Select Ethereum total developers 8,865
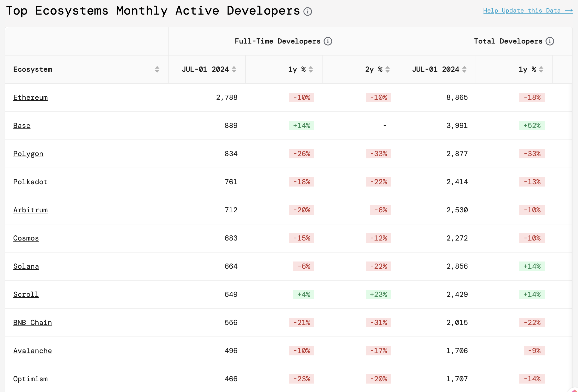This screenshot has height=392, width=578. tap(457, 97)
